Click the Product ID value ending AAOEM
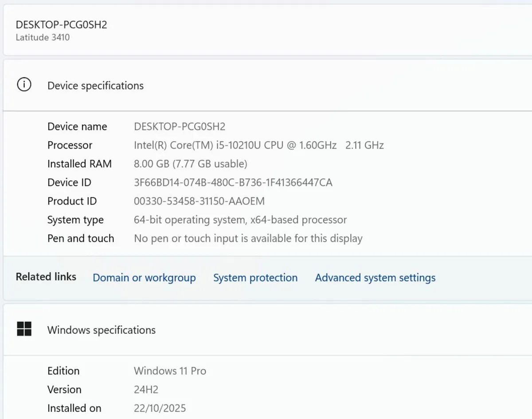 point(199,201)
